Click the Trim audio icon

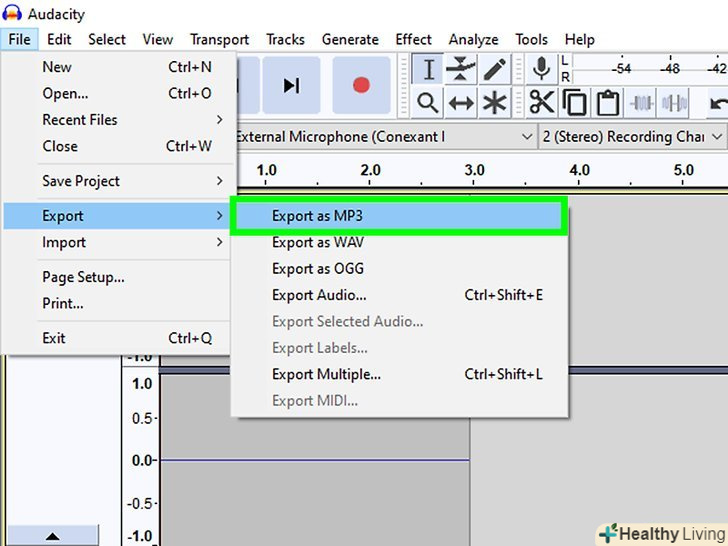641,103
